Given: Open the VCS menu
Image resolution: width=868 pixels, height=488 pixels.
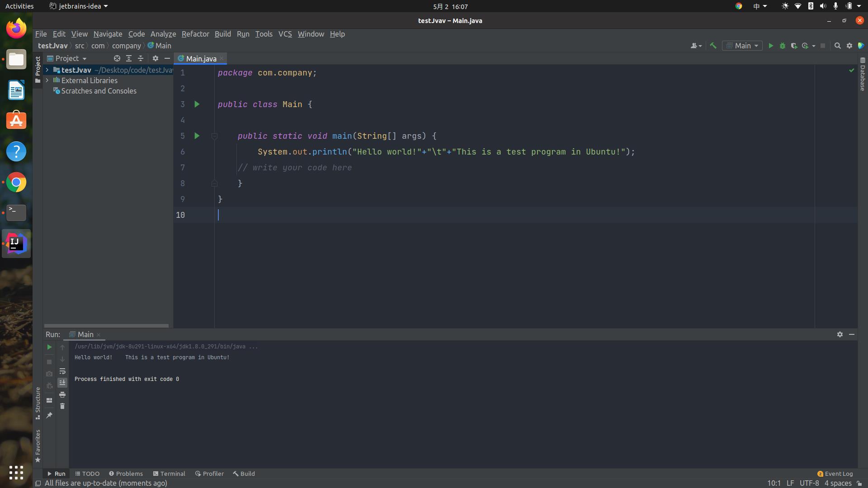Looking at the screenshot, I should click(285, 34).
